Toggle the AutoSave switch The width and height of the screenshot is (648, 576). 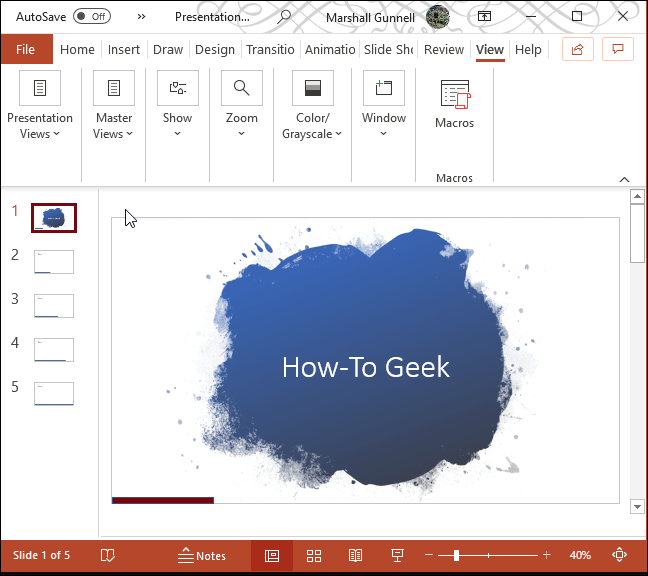tap(92, 16)
